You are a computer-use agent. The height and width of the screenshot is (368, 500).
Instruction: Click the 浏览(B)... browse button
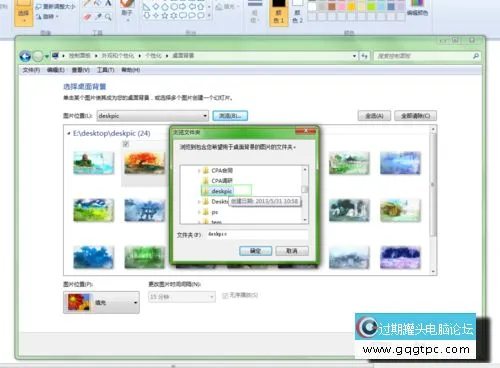230,116
